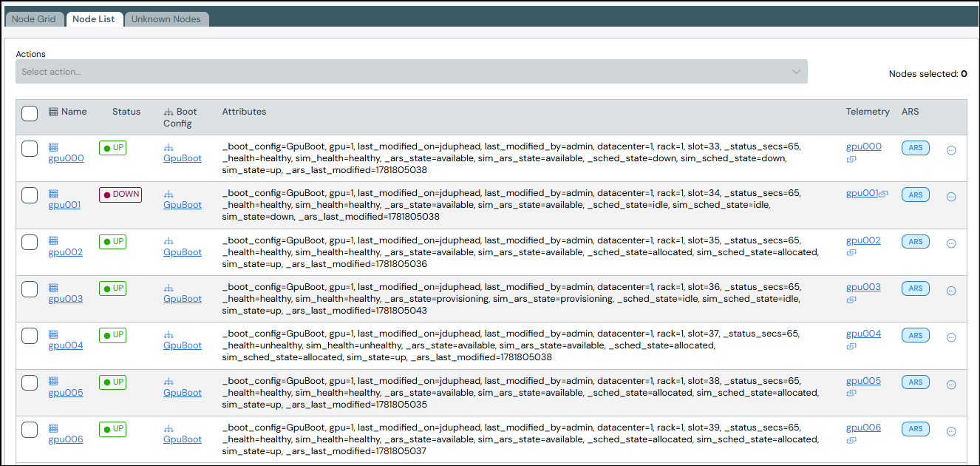Image resolution: width=980 pixels, height=466 pixels.
Task: Check the checkbox for node gpu001
Action: click(x=30, y=195)
